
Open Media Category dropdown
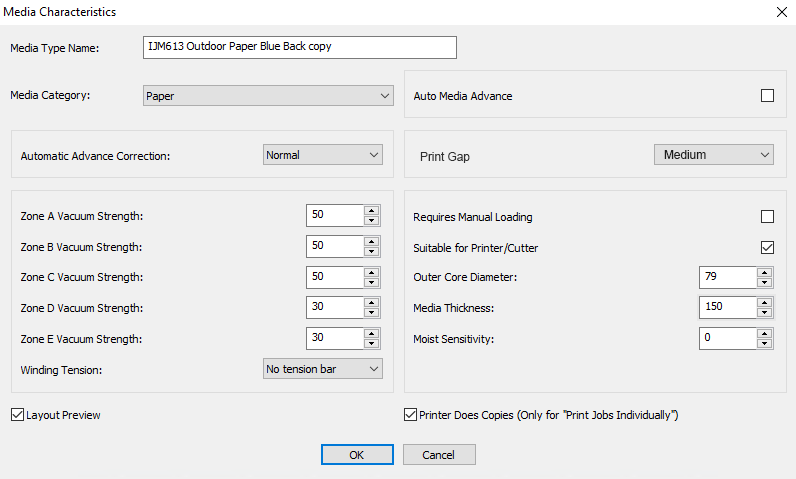point(267,96)
